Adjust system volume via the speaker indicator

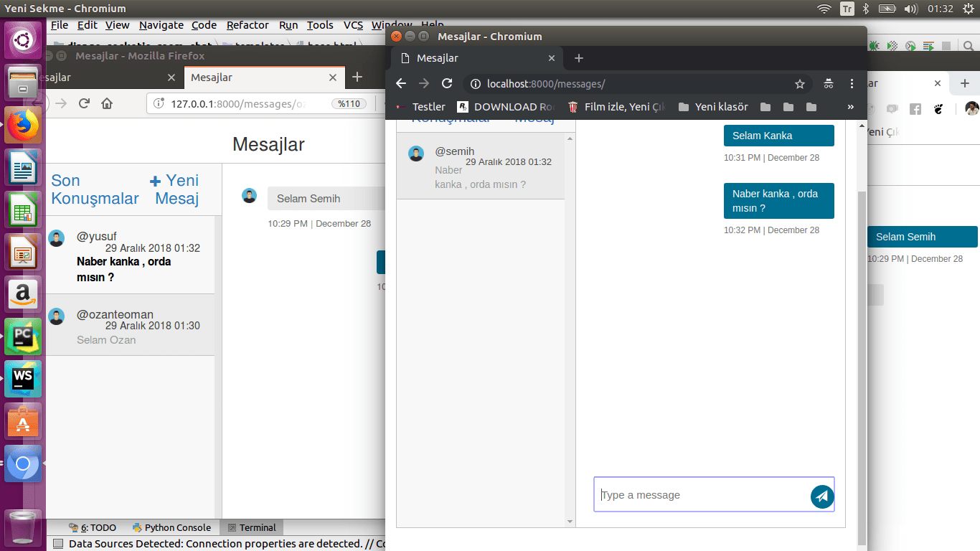[x=912, y=9]
